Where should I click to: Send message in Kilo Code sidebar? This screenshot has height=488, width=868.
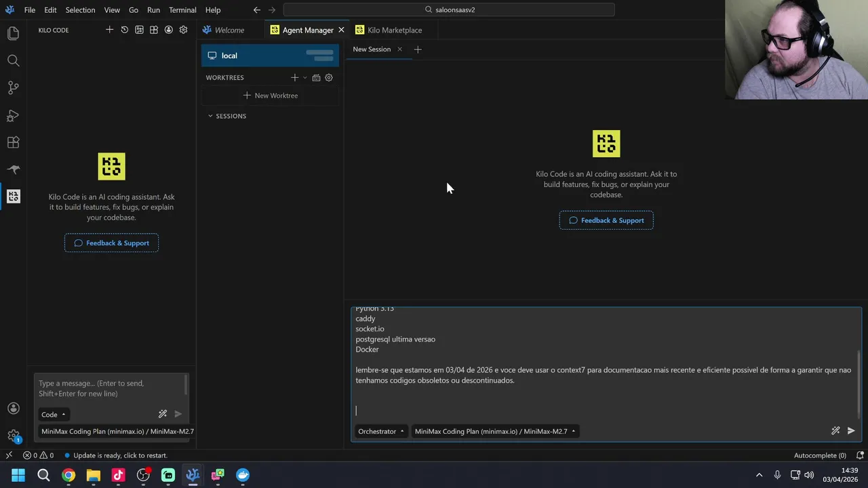click(178, 413)
